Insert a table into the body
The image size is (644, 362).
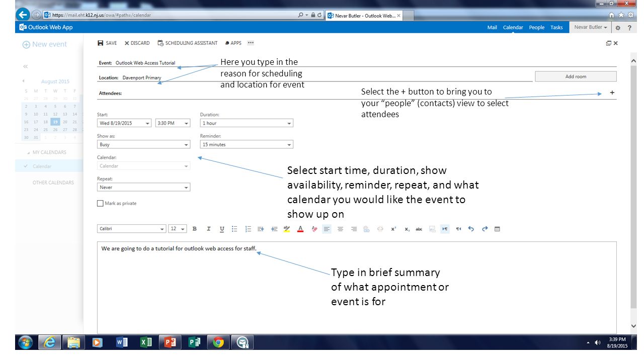497,229
